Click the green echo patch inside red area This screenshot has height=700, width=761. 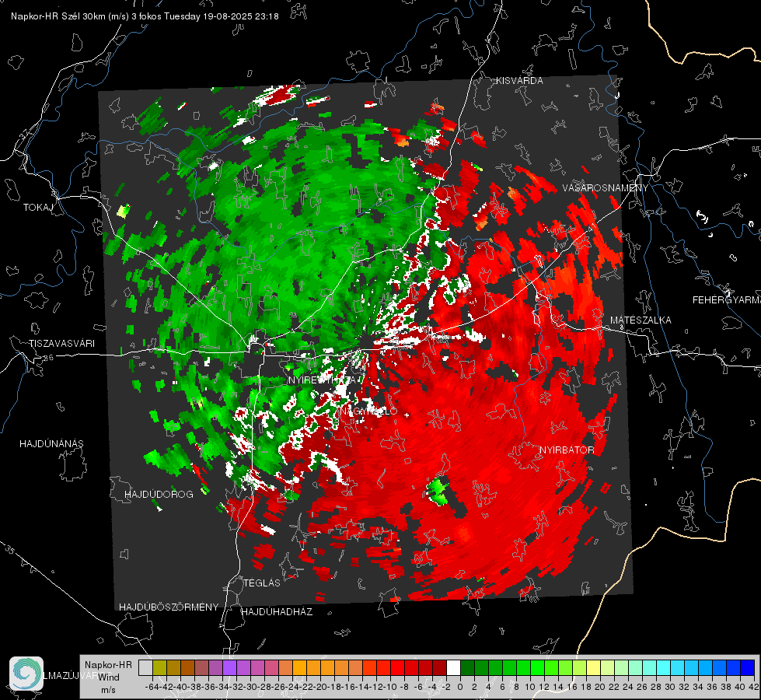pyautogui.click(x=438, y=491)
